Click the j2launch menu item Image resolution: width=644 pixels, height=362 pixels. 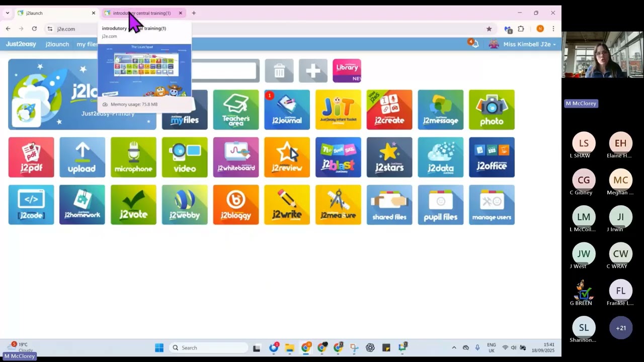click(x=57, y=44)
